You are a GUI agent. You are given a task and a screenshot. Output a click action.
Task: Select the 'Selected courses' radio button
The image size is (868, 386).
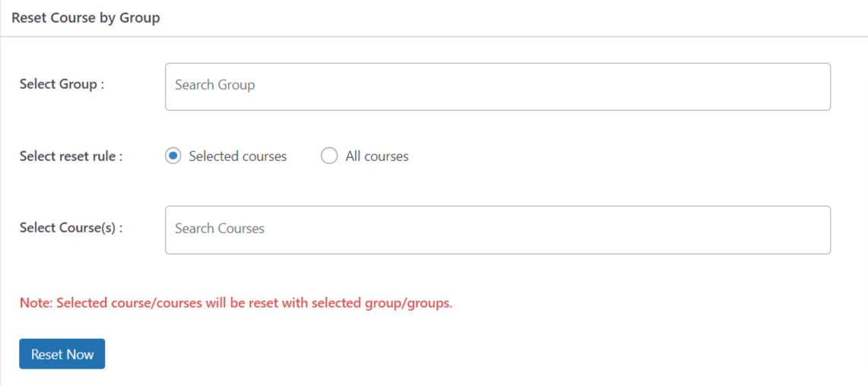click(x=173, y=157)
